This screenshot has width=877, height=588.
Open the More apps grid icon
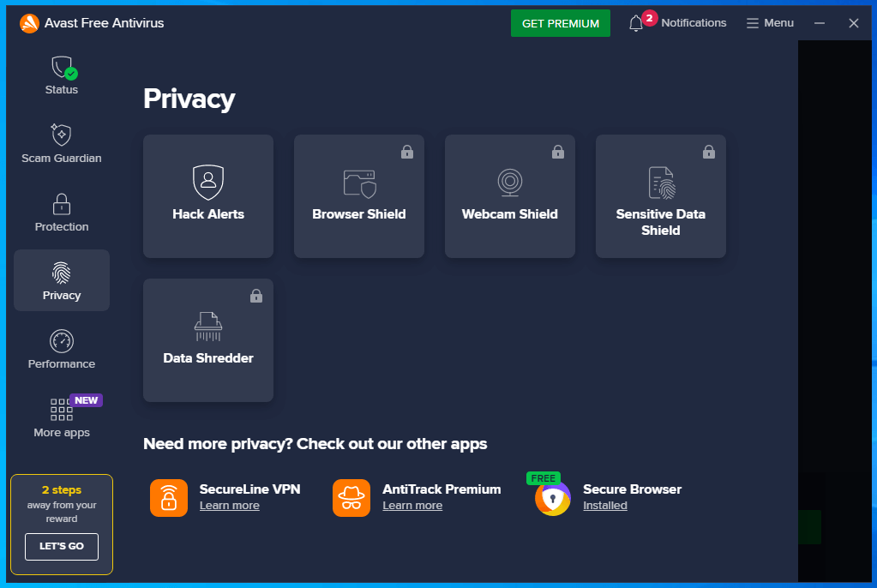click(62, 410)
